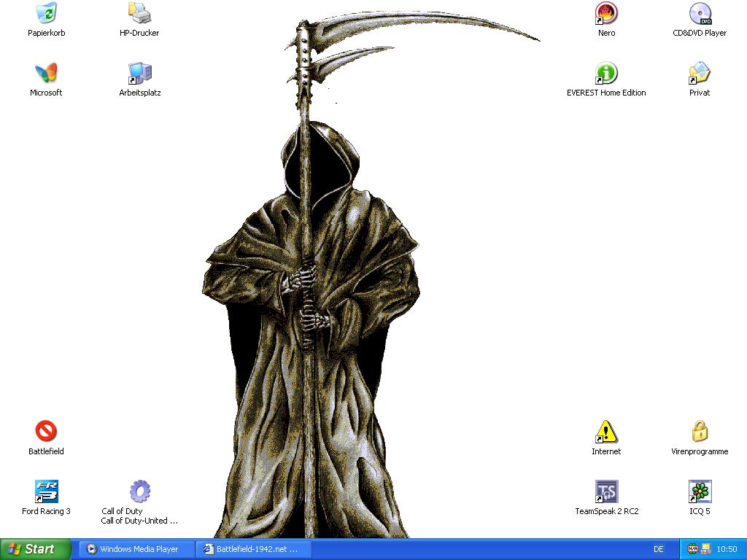
Task: Select the EVEREST Home Edition shortcut
Action: pos(606,74)
